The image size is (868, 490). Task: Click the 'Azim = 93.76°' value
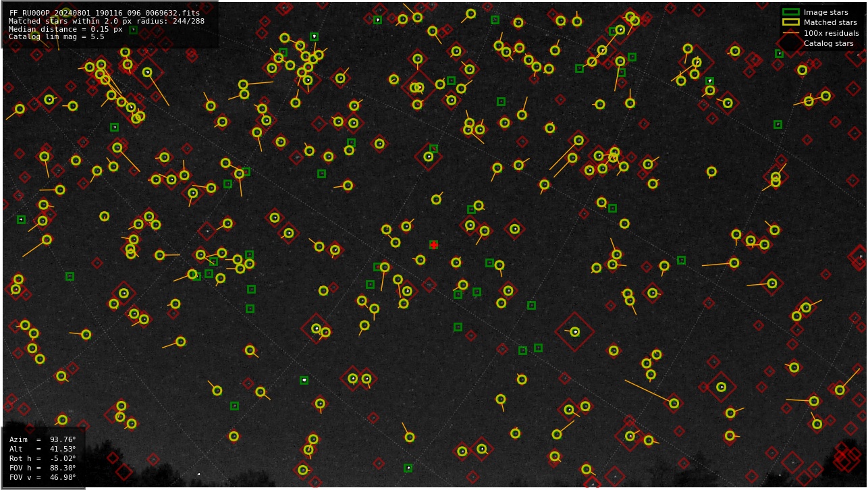(x=43, y=439)
